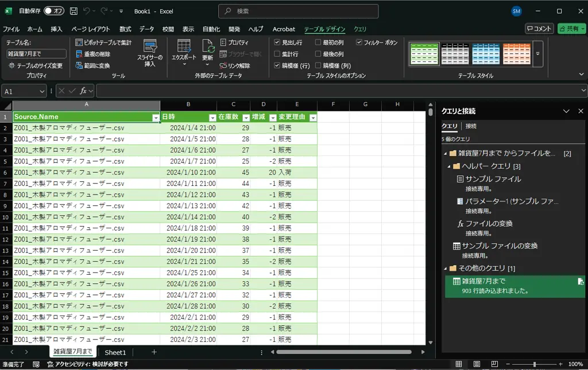The width and height of the screenshot is (588, 370).
Task: Switch to 接続 tab in queries pane
Action: (x=471, y=126)
